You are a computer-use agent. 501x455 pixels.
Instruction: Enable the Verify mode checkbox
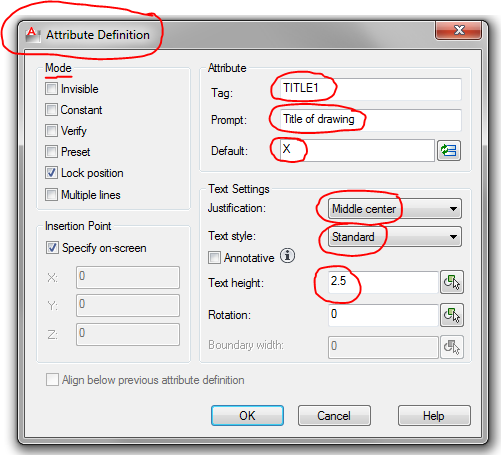(x=51, y=131)
